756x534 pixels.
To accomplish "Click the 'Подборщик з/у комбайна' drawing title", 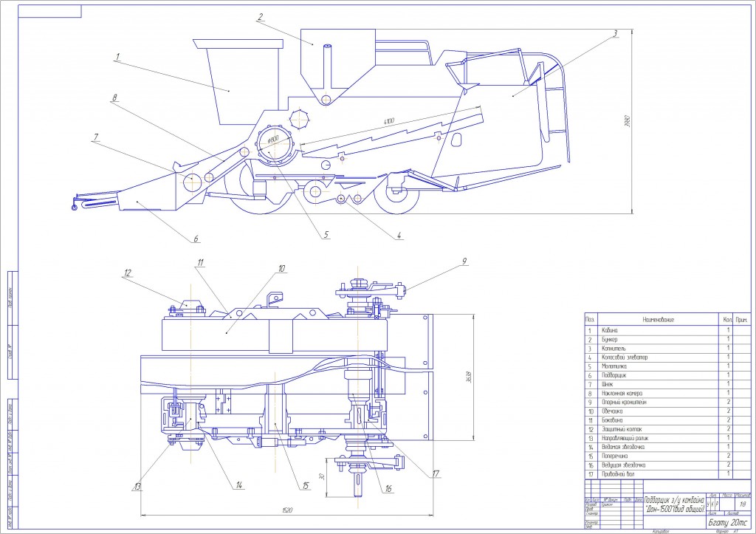I will coord(675,502).
